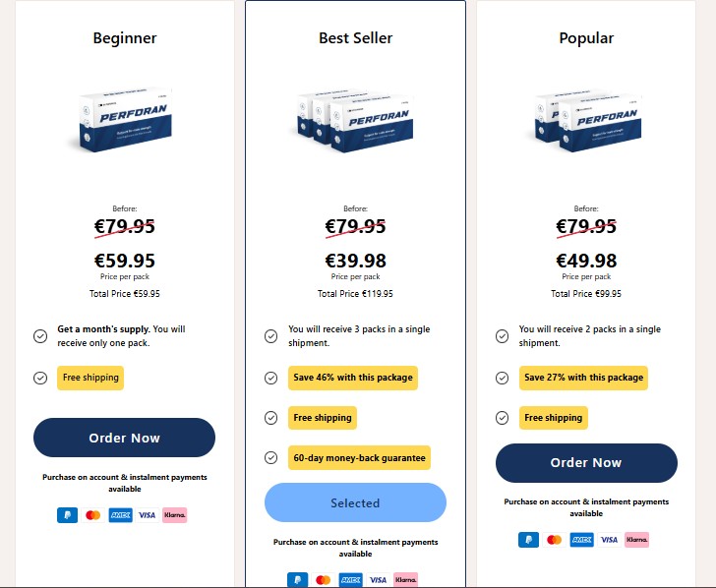Click Mastercard icon in Best Seller package
The width and height of the screenshot is (716, 588).
(325, 579)
